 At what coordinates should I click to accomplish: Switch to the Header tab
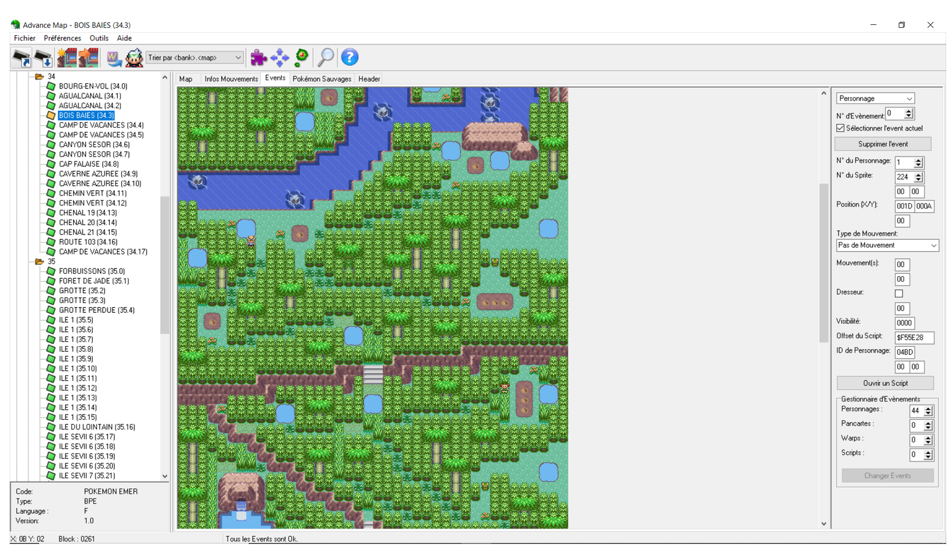(369, 79)
